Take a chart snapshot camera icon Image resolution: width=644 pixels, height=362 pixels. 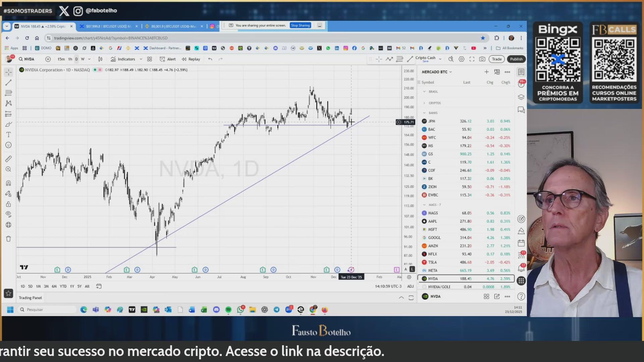point(482,59)
